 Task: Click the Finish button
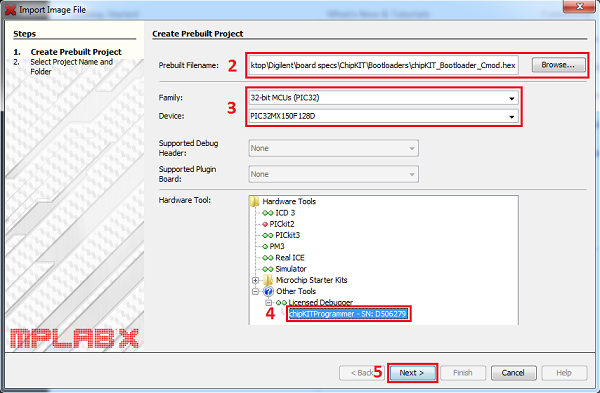[463, 373]
